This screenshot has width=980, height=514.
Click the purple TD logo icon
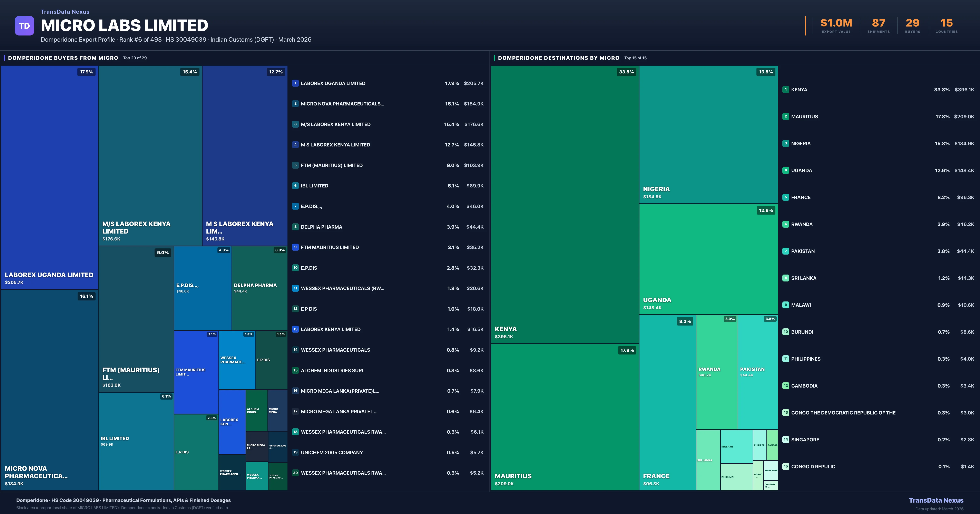pyautogui.click(x=24, y=26)
